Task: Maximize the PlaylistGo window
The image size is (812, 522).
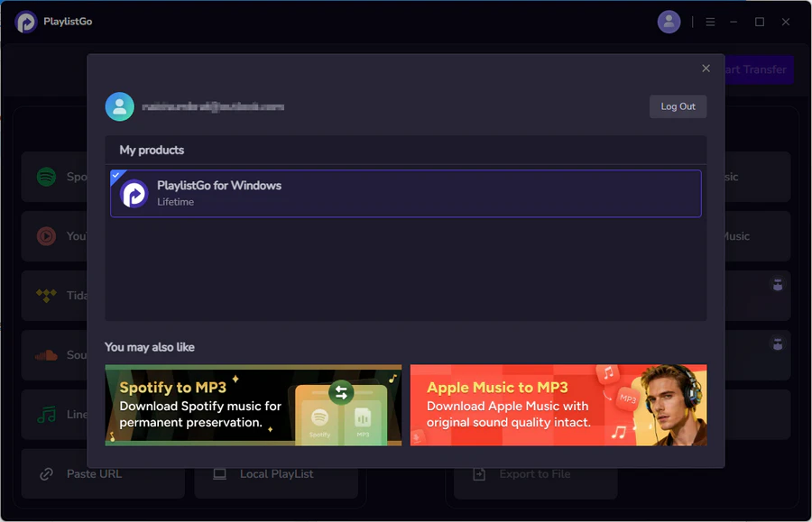Action: 760,22
